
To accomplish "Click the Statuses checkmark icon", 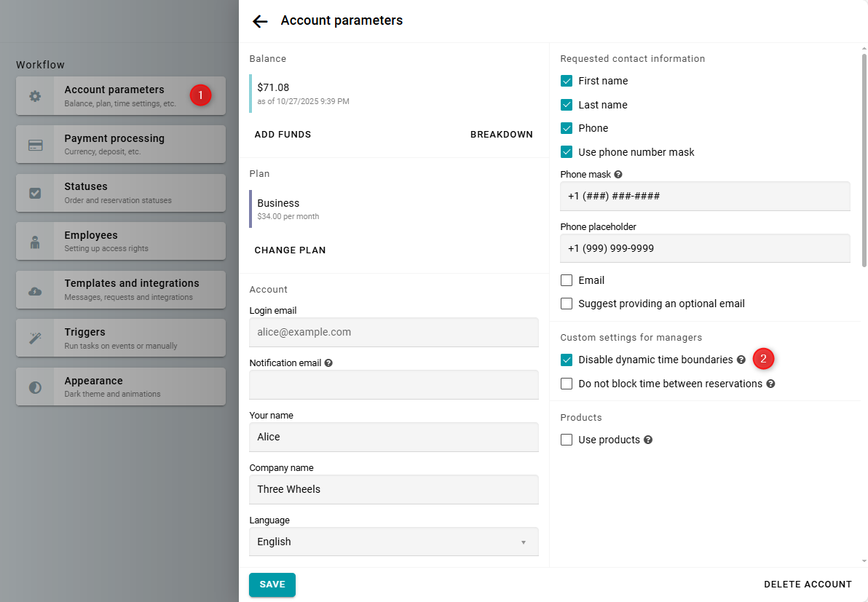I will [35, 193].
